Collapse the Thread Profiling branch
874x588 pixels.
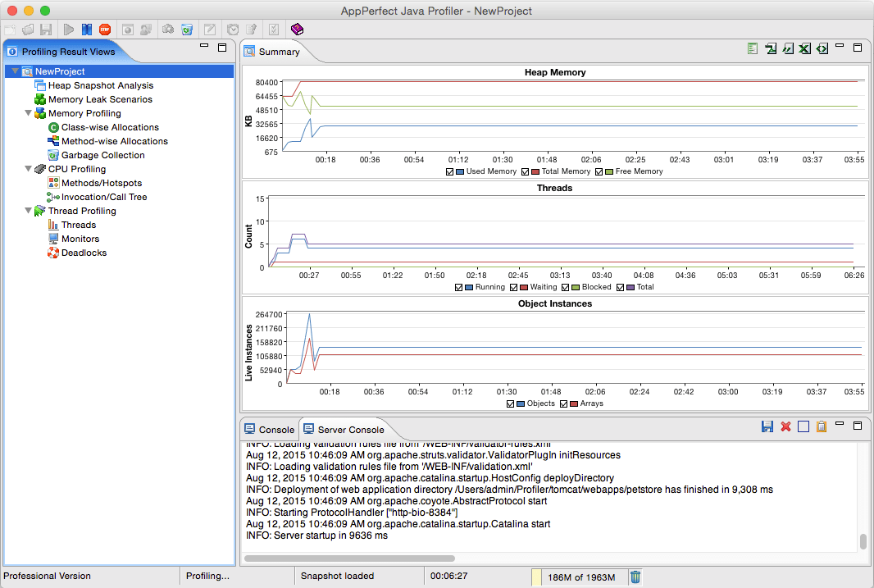point(28,211)
